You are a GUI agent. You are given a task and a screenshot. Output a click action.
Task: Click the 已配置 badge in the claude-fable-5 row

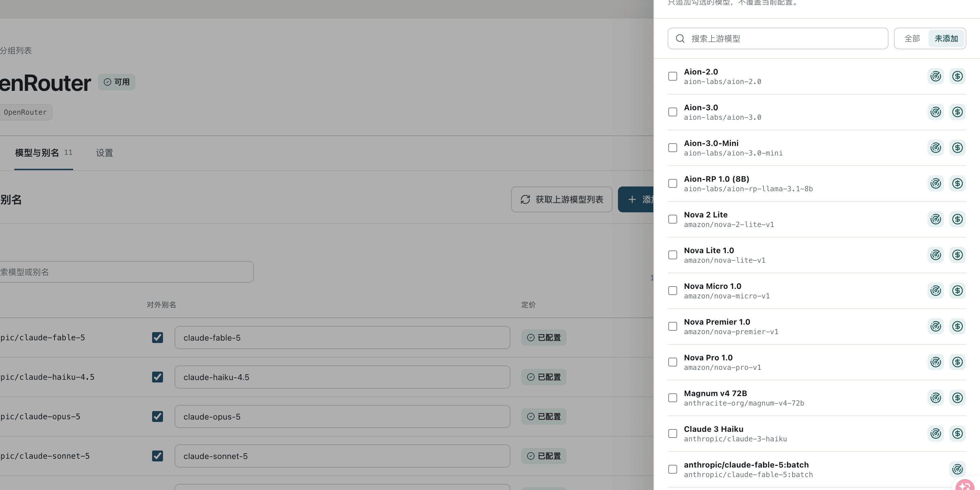point(544,338)
